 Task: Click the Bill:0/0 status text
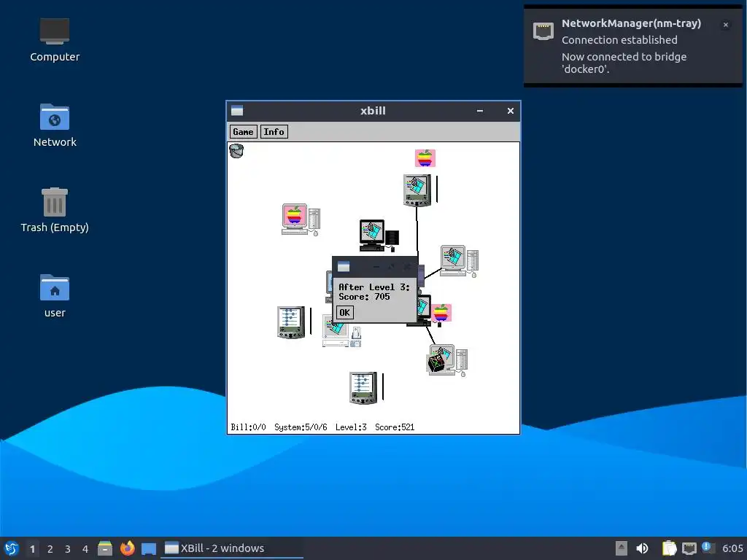coord(248,427)
